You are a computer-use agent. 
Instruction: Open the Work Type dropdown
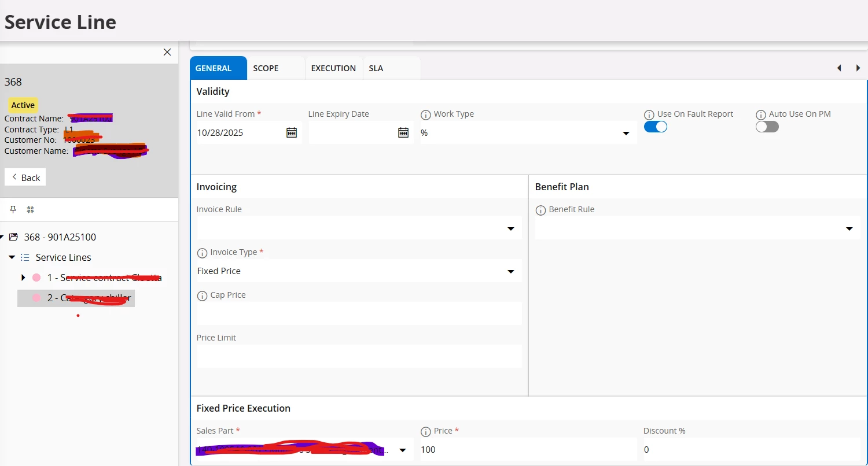626,134
